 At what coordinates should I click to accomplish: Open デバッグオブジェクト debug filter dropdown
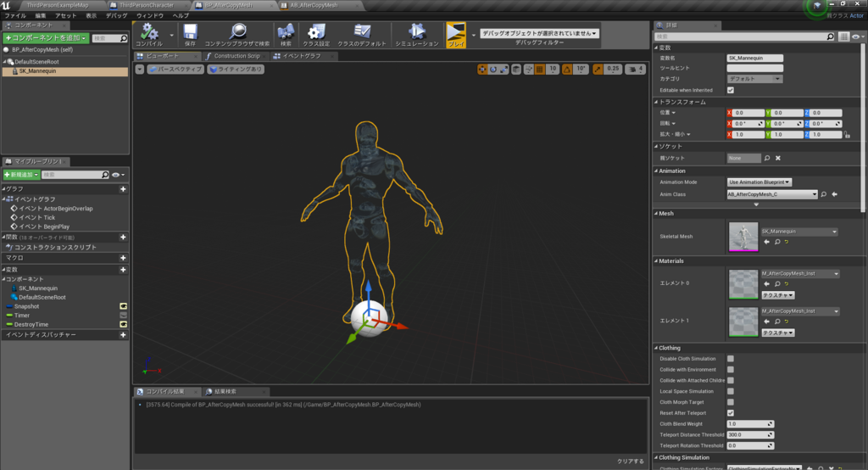point(539,33)
